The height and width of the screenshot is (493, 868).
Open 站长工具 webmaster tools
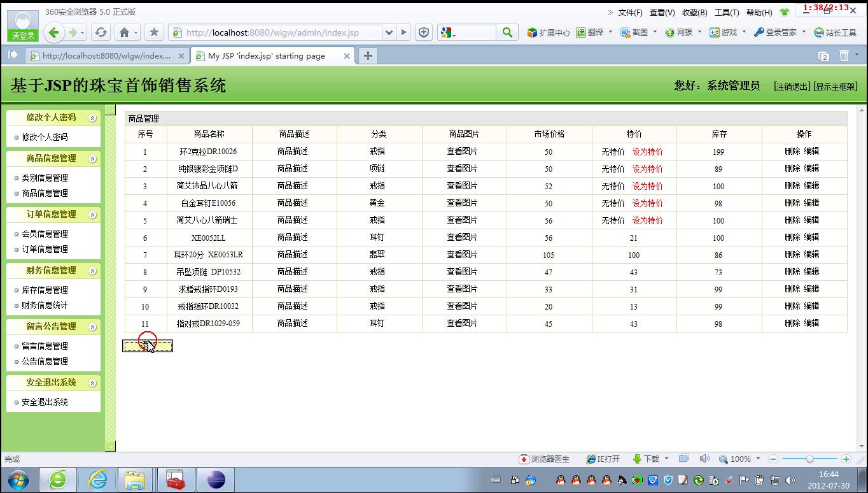(836, 32)
